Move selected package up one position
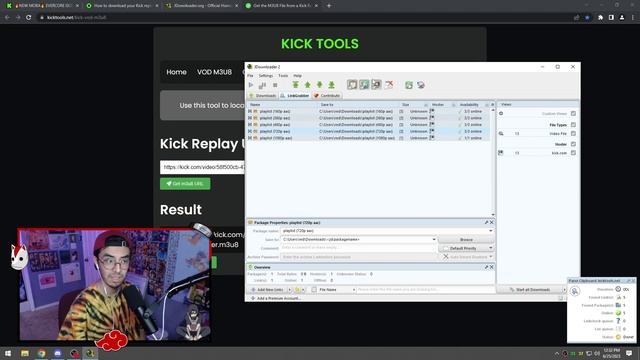Viewport: 640px width, 360px height. (x=307, y=84)
